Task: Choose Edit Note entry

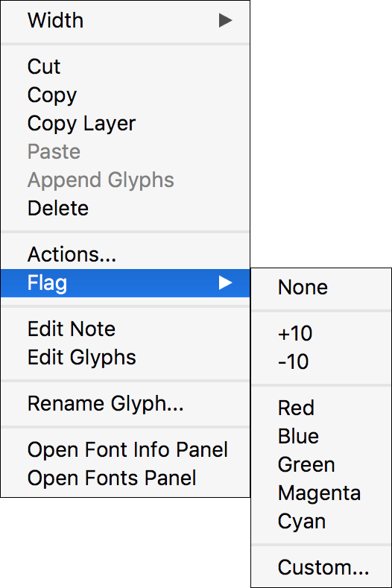Action: [x=125, y=329]
